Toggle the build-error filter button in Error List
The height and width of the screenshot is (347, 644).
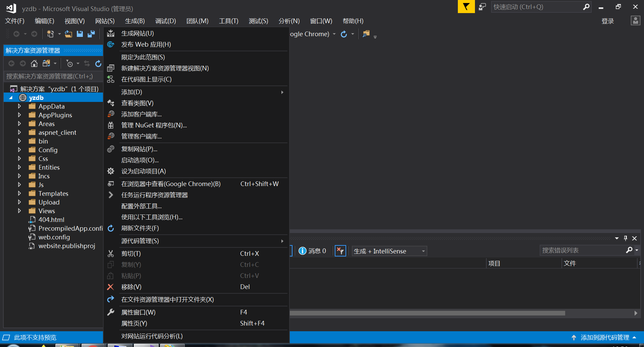click(x=340, y=251)
